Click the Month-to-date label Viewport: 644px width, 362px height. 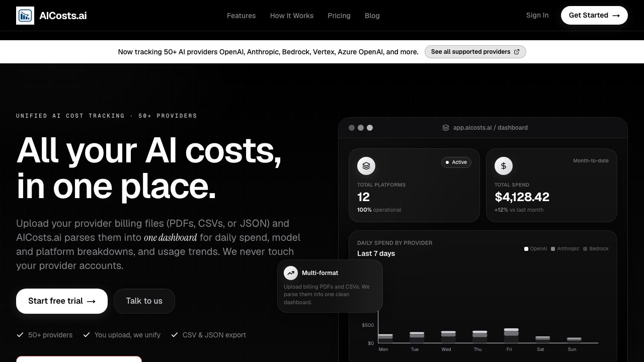click(591, 161)
